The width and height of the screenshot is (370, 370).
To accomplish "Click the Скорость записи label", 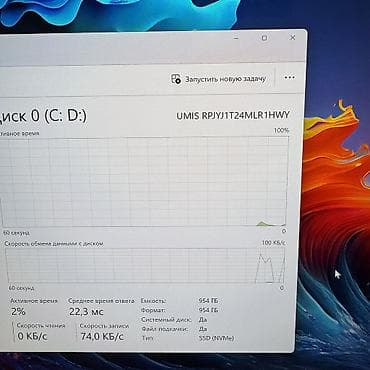I will tap(104, 326).
